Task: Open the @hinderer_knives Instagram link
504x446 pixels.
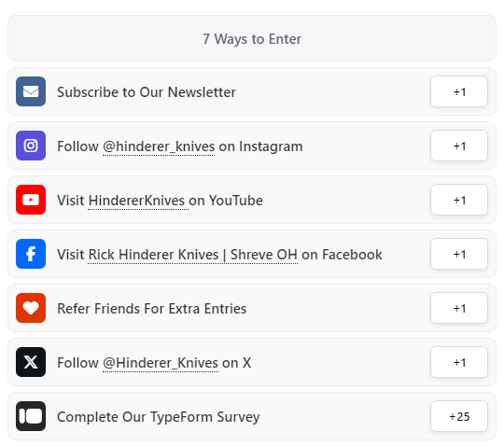Action: pyautogui.click(x=159, y=146)
